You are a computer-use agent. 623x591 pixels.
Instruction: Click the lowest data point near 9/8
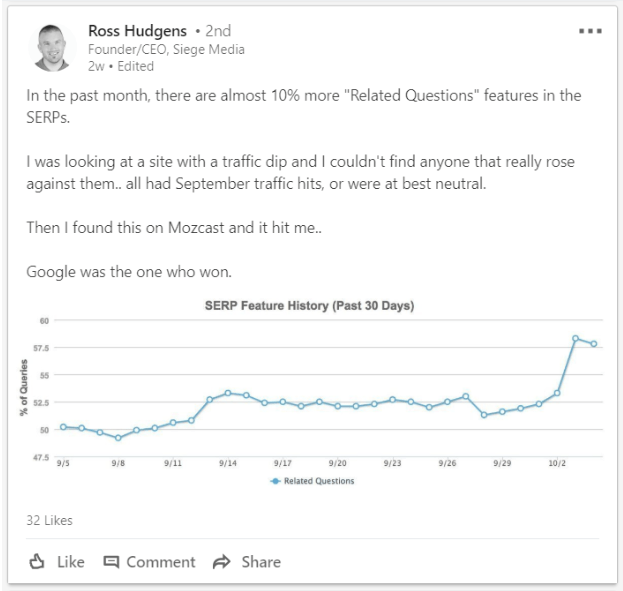pyautogui.click(x=118, y=438)
